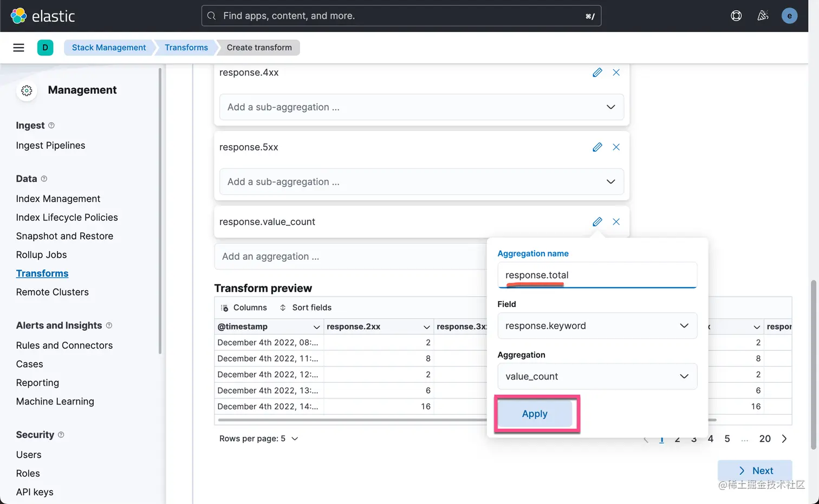Screen dimensions: 819x504
Task: Open Index Management in sidebar
Action: coord(58,199)
